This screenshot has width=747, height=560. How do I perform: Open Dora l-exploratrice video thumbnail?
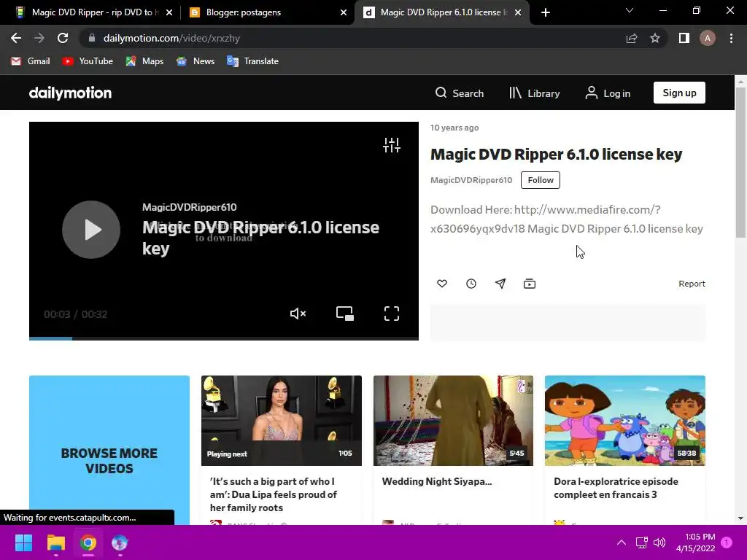click(x=625, y=421)
